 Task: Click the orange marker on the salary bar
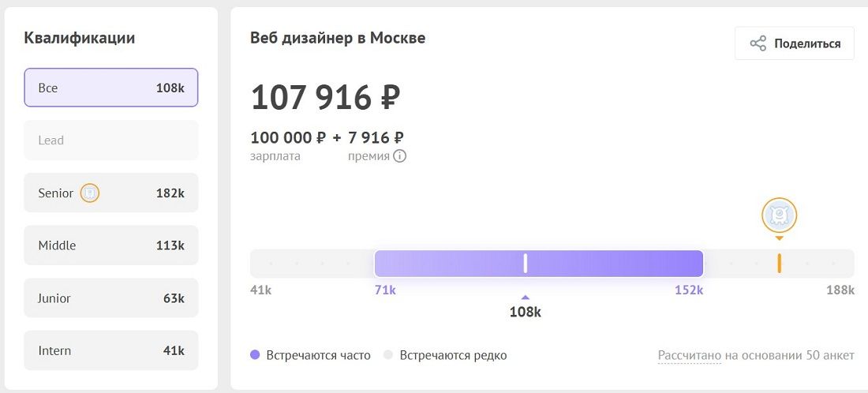click(779, 264)
